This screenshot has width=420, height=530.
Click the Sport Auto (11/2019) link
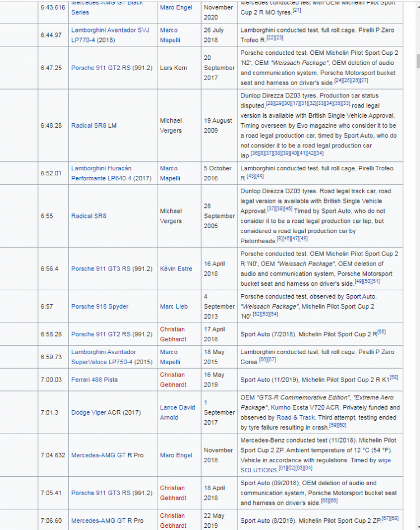tap(255, 380)
